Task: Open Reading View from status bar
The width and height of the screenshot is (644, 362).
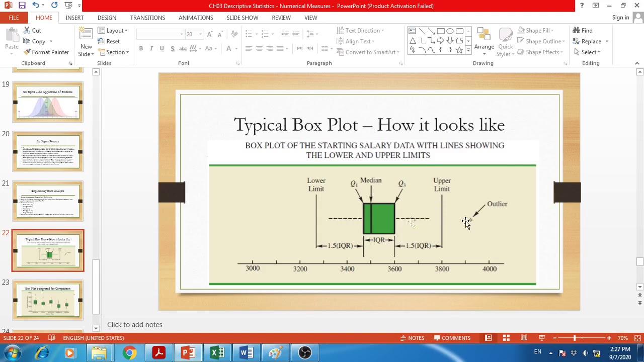Action: pyautogui.click(x=524, y=338)
